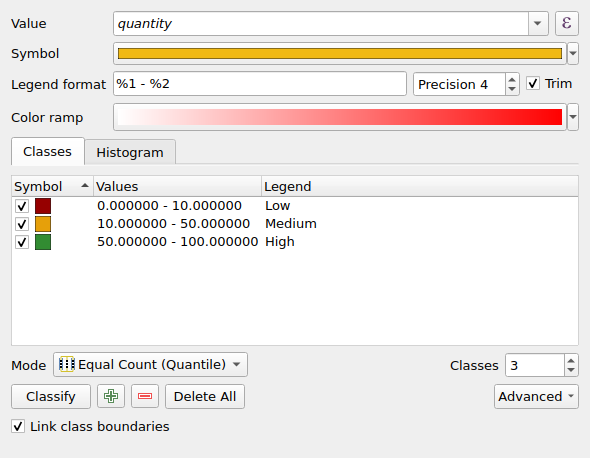Image resolution: width=590 pixels, height=458 pixels.
Task: Uncheck the Medium class checkbox
Action: tap(22, 224)
